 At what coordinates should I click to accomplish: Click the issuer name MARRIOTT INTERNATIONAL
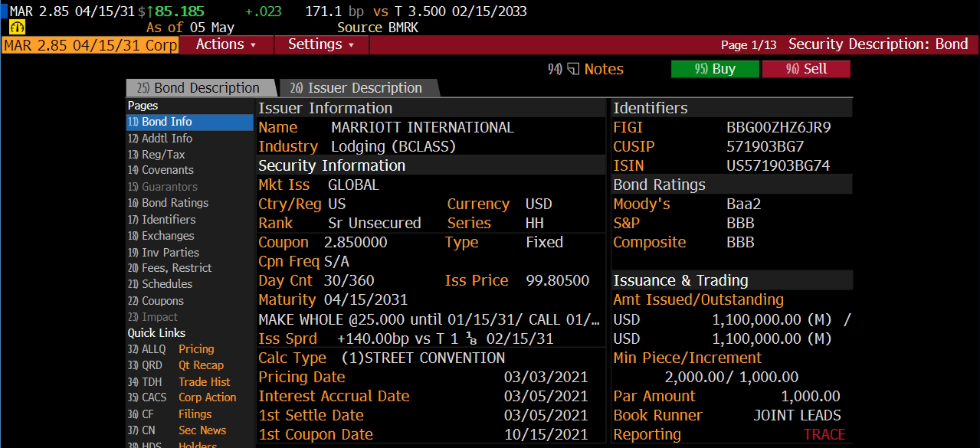tap(422, 128)
